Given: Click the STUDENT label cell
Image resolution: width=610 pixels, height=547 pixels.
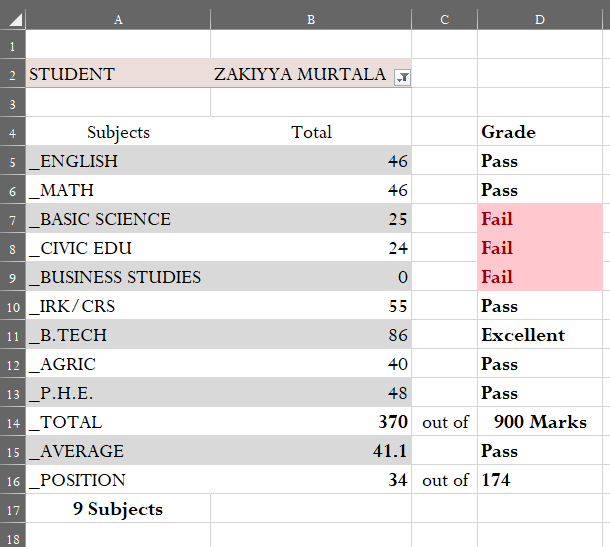Looking at the screenshot, I should [118, 74].
